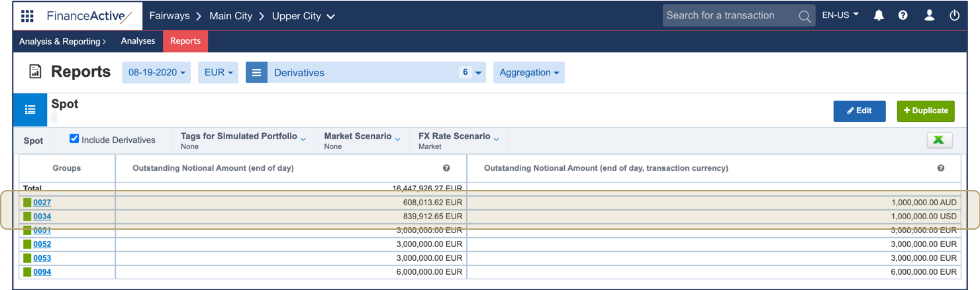This screenshot has width=980, height=290.
Task: Switch to the Analyses tab
Action: (x=138, y=41)
